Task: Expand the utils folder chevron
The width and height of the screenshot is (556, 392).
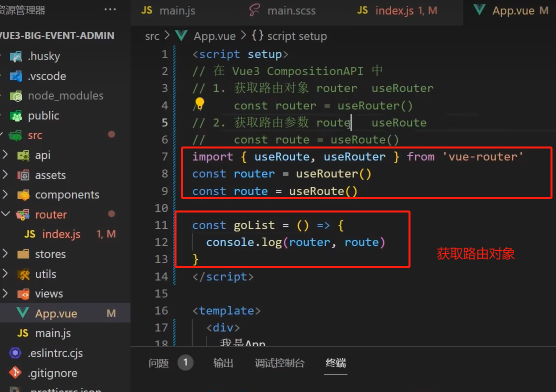Action: point(5,273)
